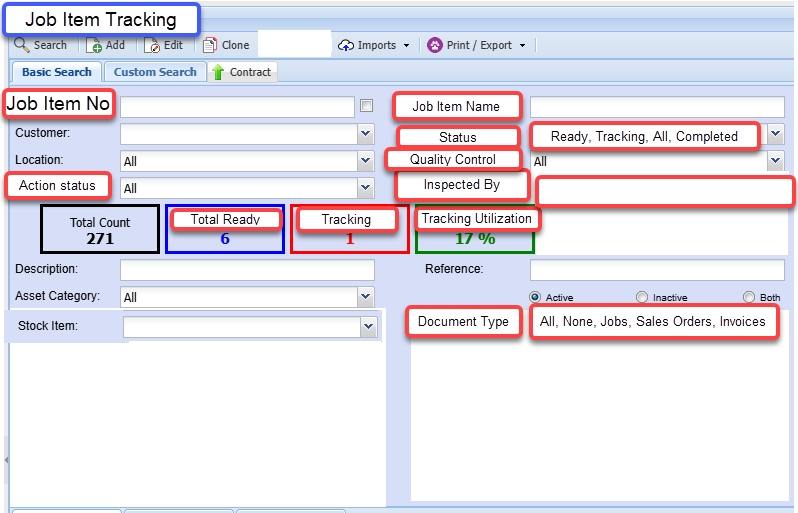Click the Contract tab
Image resolution: width=798 pixels, height=513 pixels.
pyautogui.click(x=242, y=72)
